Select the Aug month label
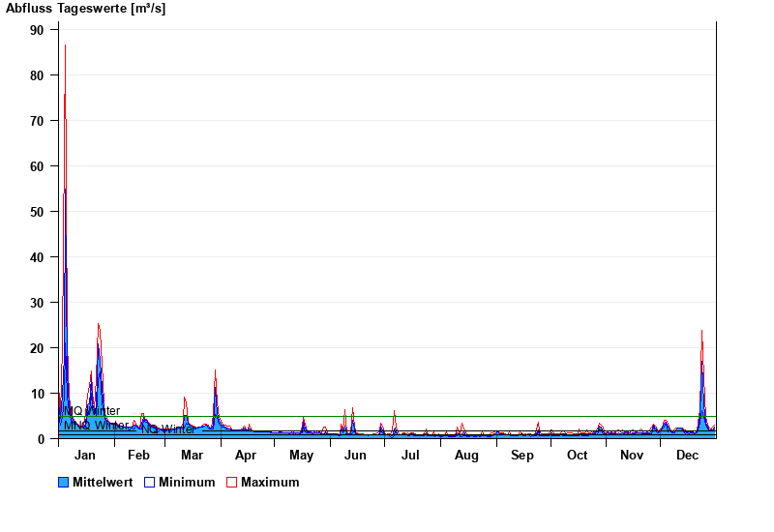Image resolution: width=774 pixels, height=532 pixels. click(x=466, y=456)
